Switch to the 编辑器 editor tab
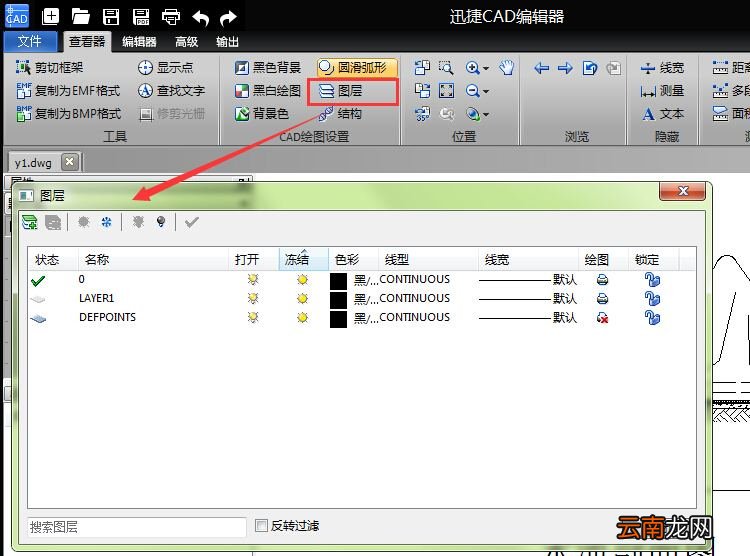The height and width of the screenshot is (556, 750). 139,42
